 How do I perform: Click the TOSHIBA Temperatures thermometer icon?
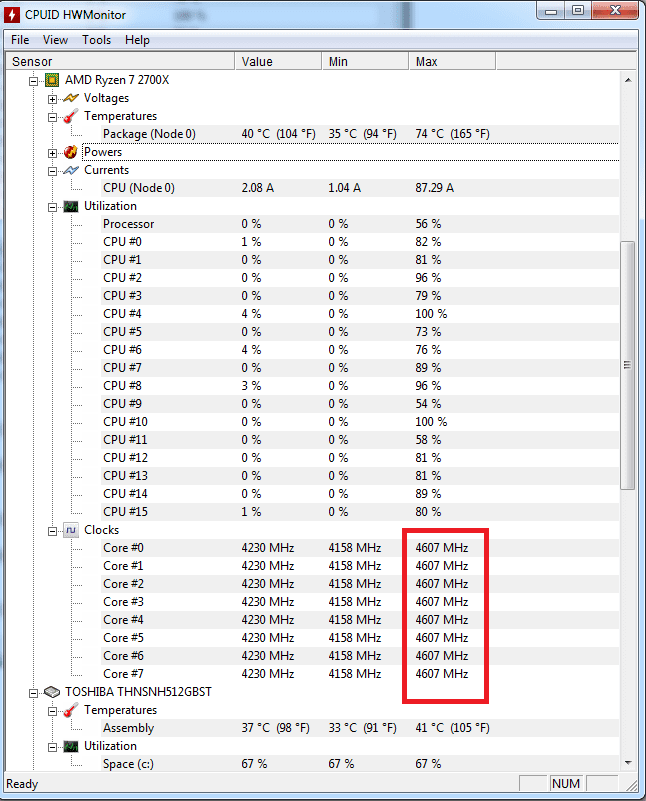(x=70, y=710)
